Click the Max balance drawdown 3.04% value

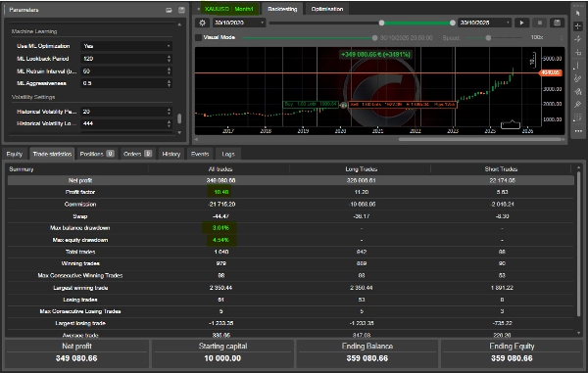pos(220,228)
